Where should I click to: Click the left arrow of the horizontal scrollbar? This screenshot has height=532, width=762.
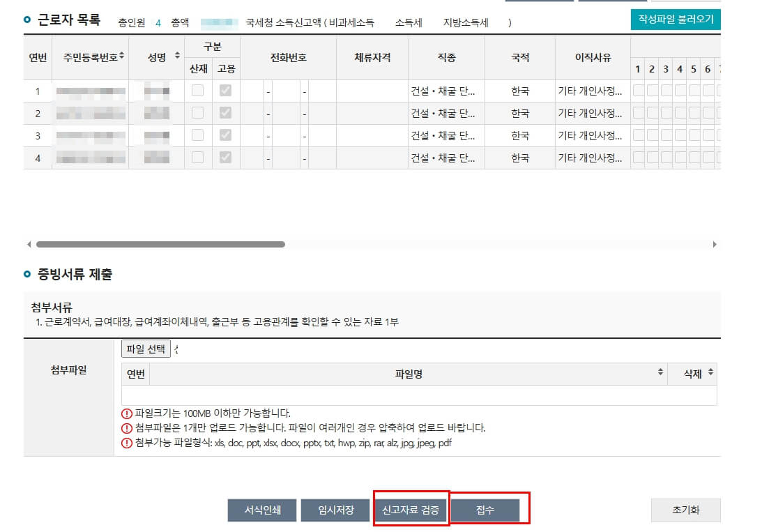(x=29, y=245)
